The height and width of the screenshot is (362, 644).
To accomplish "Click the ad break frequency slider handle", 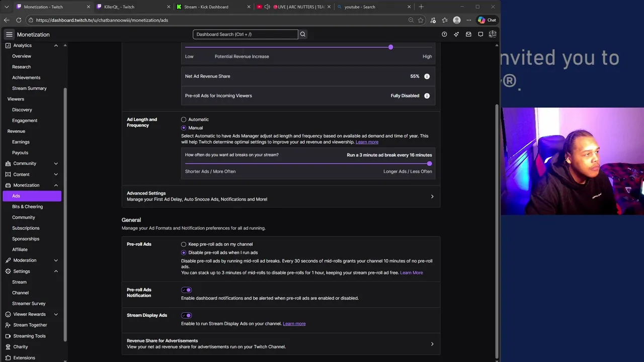I will tap(429, 163).
